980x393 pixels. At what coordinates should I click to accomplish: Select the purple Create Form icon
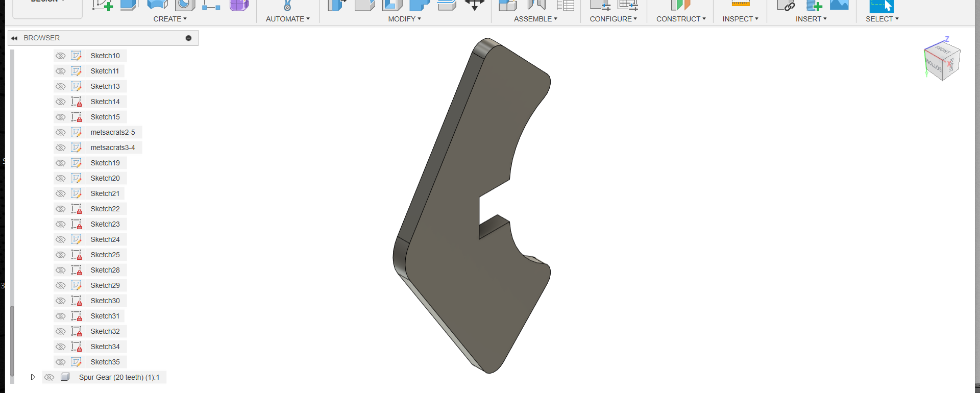239,5
